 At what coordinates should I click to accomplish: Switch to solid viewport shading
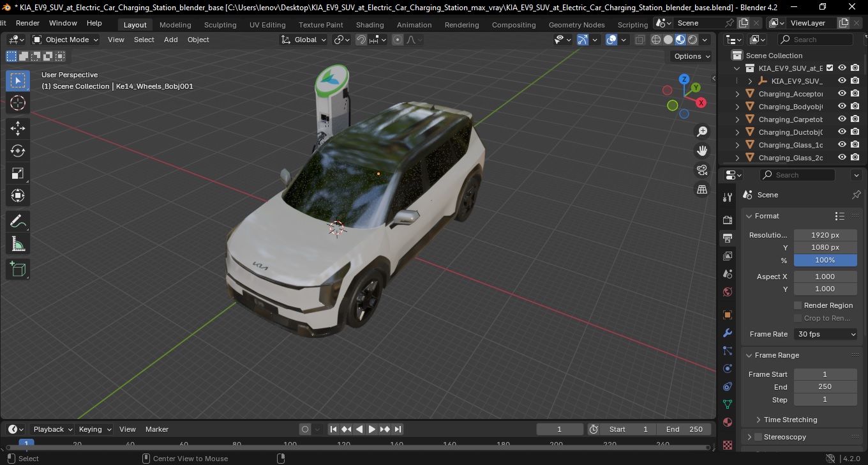(668, 40)
